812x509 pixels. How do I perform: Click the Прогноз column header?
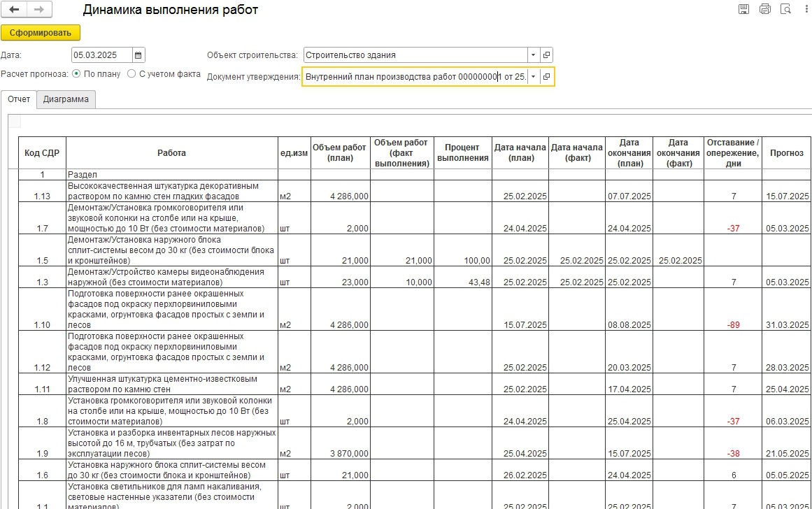787,152
